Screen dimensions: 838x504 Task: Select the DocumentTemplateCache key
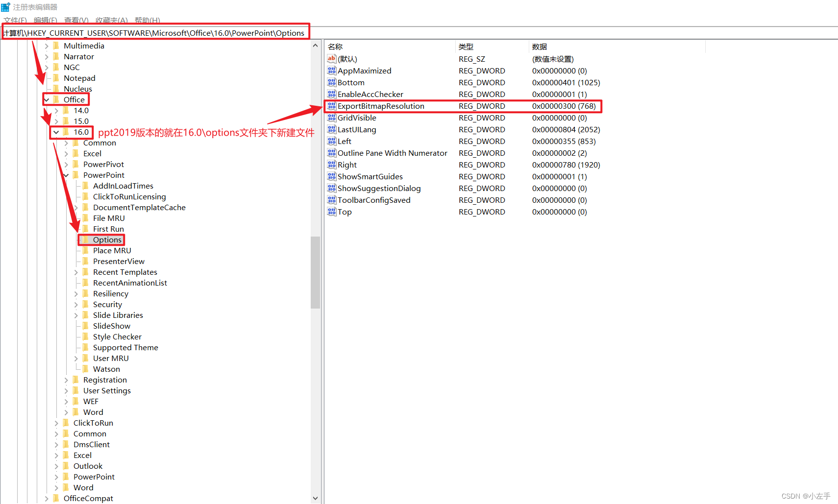[140, 207]
